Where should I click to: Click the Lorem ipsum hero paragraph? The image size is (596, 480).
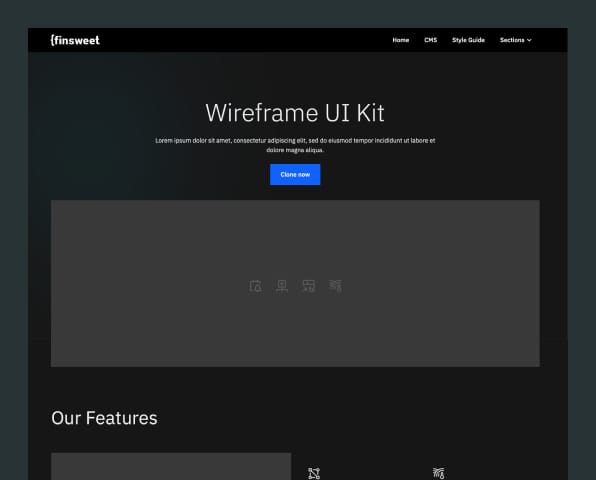(295, 145)
